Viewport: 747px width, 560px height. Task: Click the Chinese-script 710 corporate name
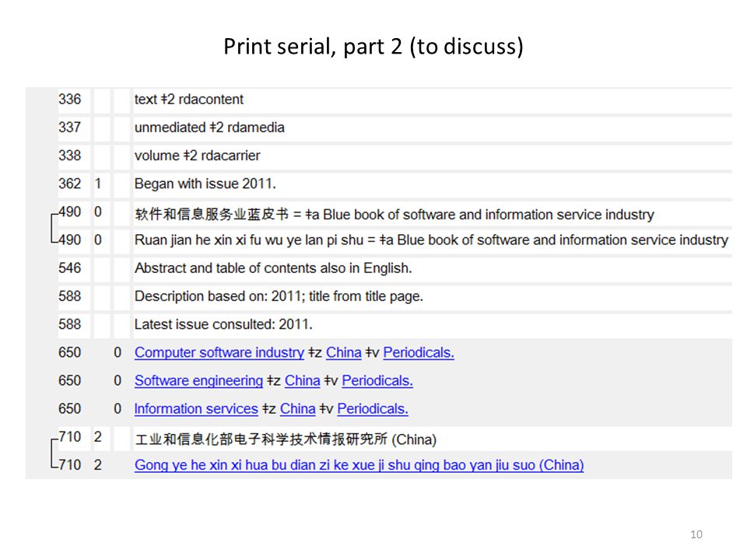click(286, 439)
